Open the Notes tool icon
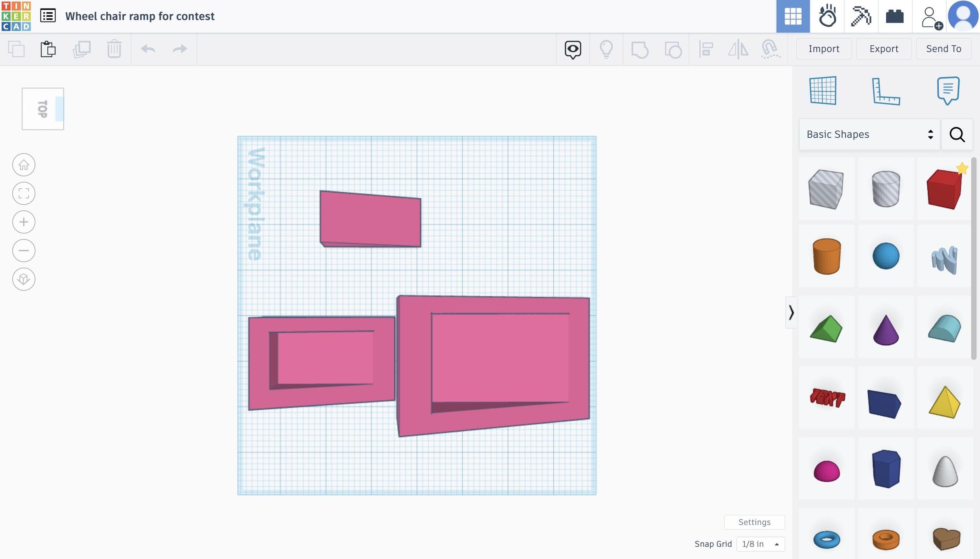 pos(948,90)
